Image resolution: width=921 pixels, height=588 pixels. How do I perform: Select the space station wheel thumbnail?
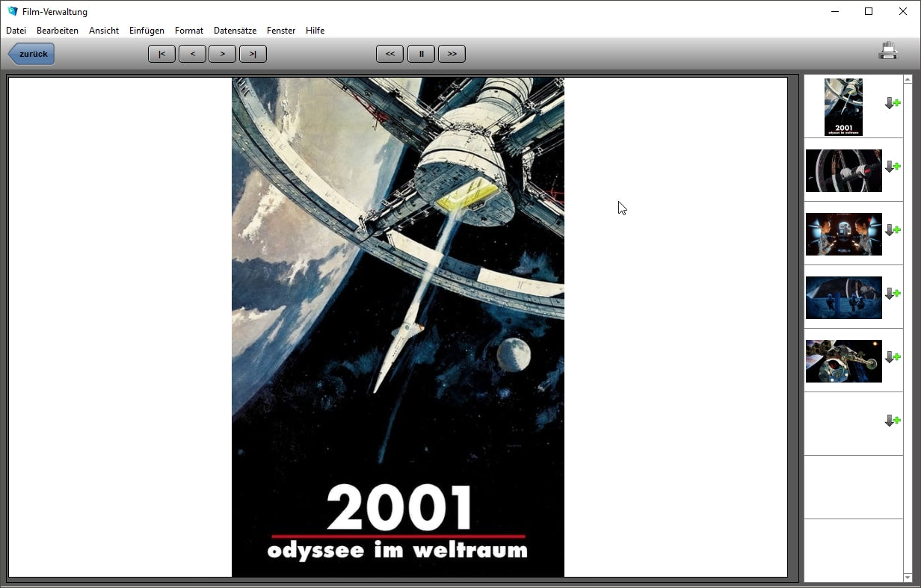coord(843,170)
